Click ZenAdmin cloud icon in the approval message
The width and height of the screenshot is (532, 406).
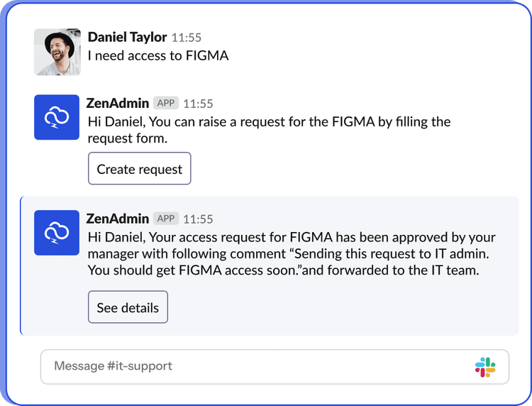click(x=57, y=233)
